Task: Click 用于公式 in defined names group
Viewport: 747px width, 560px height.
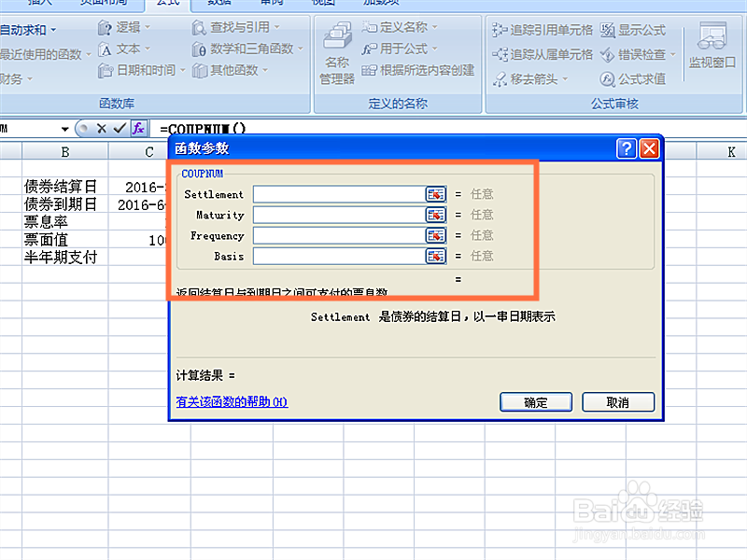Action: coord(400,49)
